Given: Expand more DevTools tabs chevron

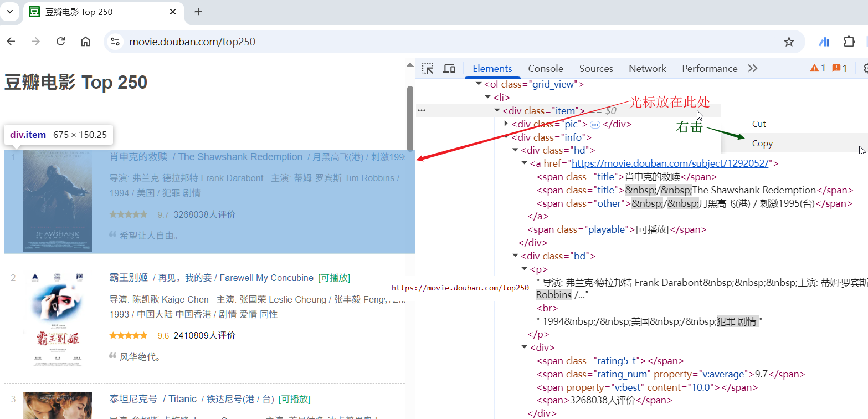Looking at the screenshot, I should (x=752, y=68).
